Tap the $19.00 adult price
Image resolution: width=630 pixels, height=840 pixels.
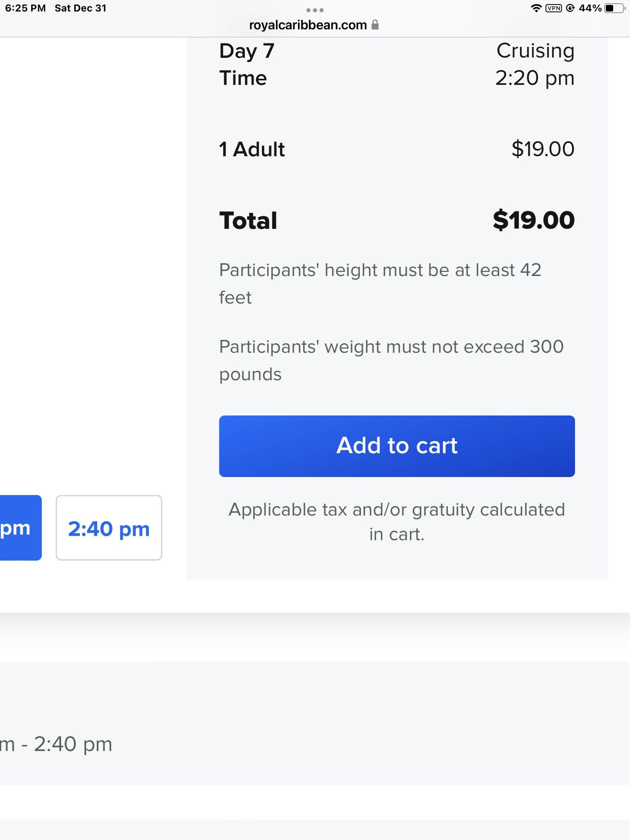[543, 149]
